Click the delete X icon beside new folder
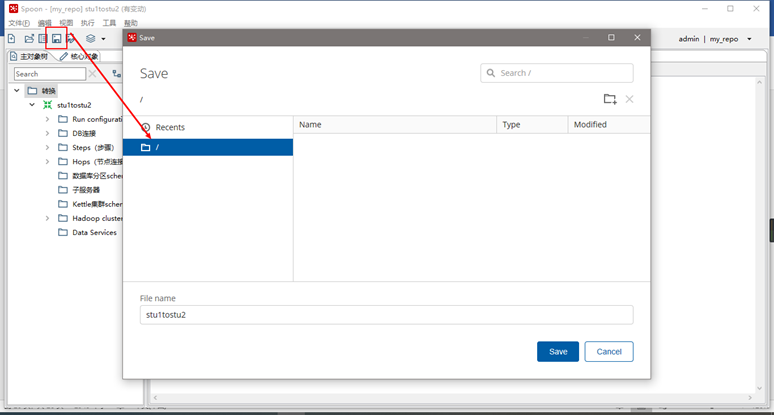 pos(629,99)
